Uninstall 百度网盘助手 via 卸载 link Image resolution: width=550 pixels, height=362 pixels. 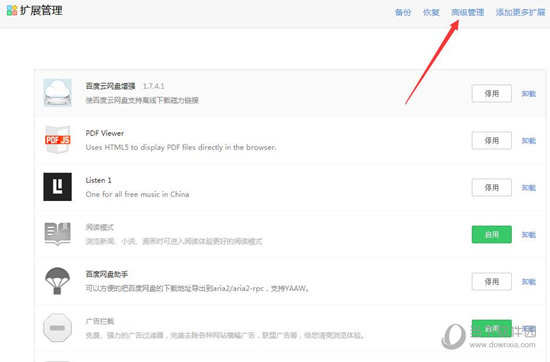[529, 281]
